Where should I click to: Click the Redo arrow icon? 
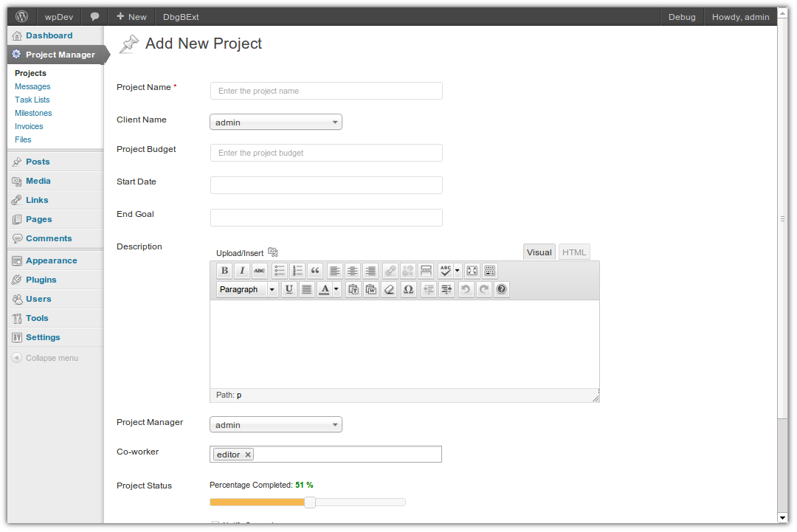(x=484, y=290)
